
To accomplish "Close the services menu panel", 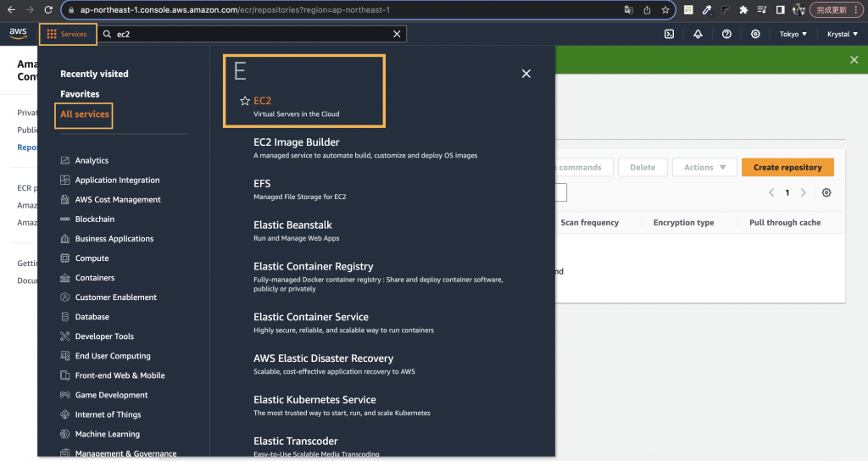I will (x=526, y=74).
